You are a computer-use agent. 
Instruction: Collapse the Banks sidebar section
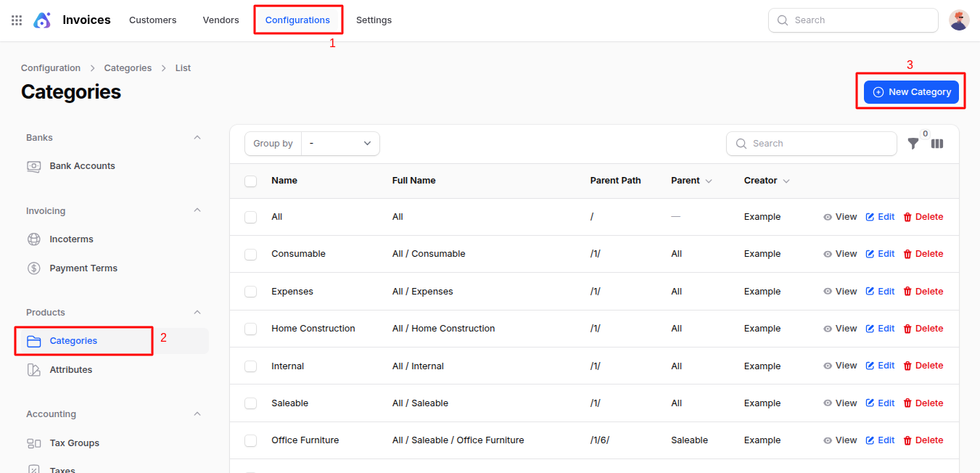(x=197, y=138)
